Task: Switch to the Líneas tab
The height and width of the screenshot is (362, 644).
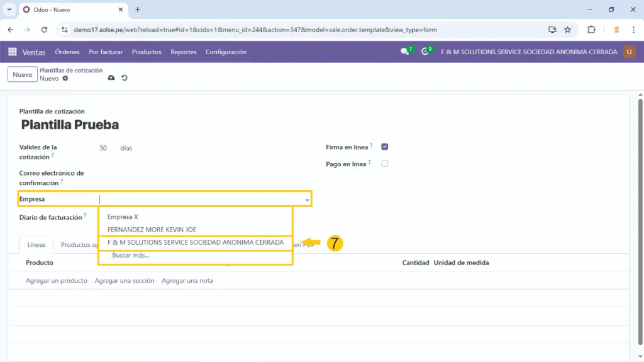Action: [x=36, y=245]
